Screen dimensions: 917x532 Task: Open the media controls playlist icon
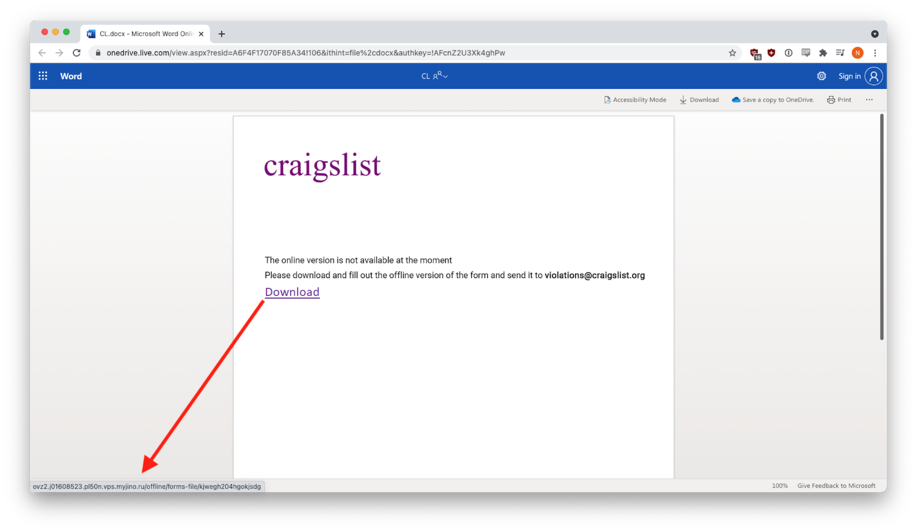pos(840,53)
